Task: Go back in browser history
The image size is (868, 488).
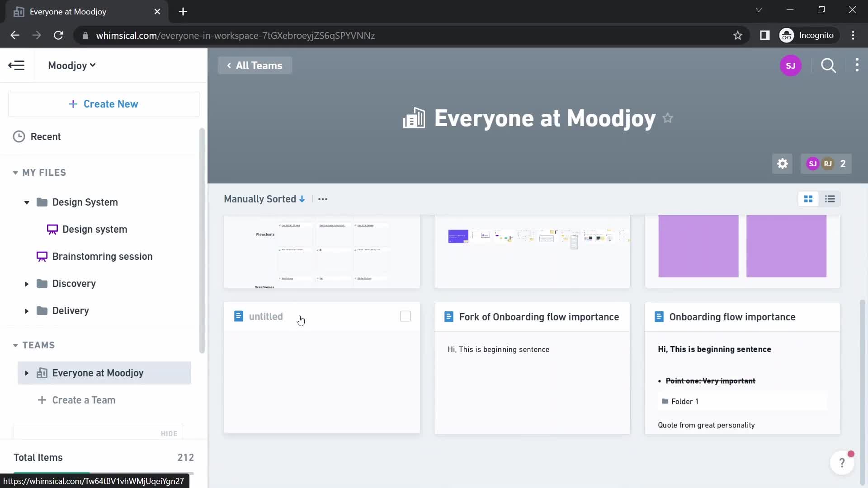Action: [15, 35]
